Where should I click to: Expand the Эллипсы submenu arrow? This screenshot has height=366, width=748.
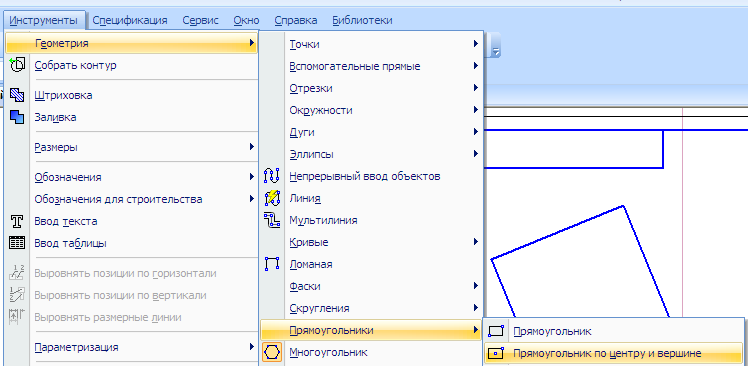click(x=476, y=154)
